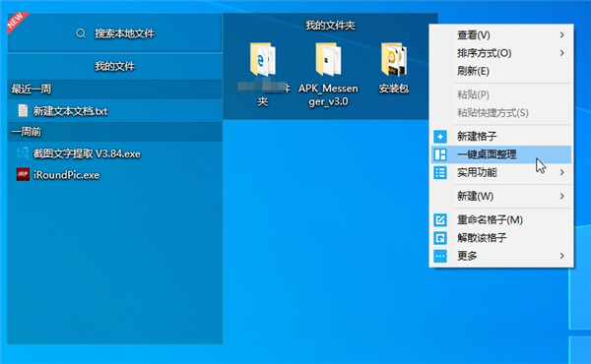
Task: Click the iRoundPic.exe red icon
Action: coord(23,174)
